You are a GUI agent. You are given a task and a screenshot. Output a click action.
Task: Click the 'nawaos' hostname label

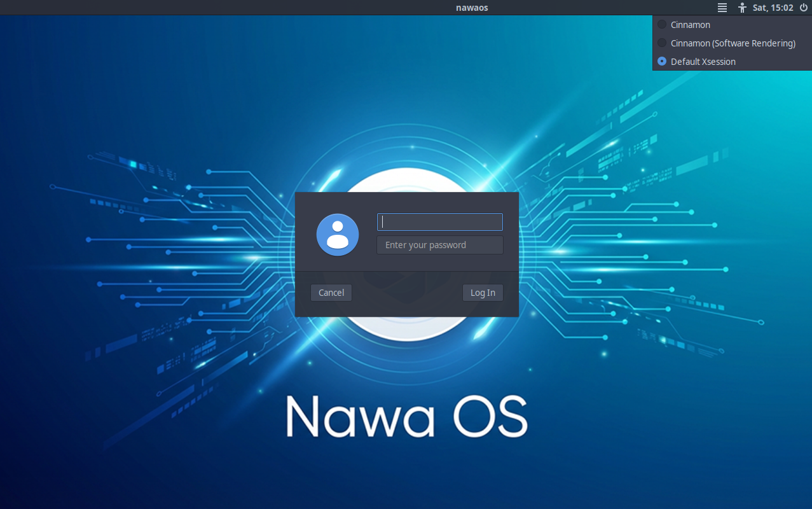472,8
